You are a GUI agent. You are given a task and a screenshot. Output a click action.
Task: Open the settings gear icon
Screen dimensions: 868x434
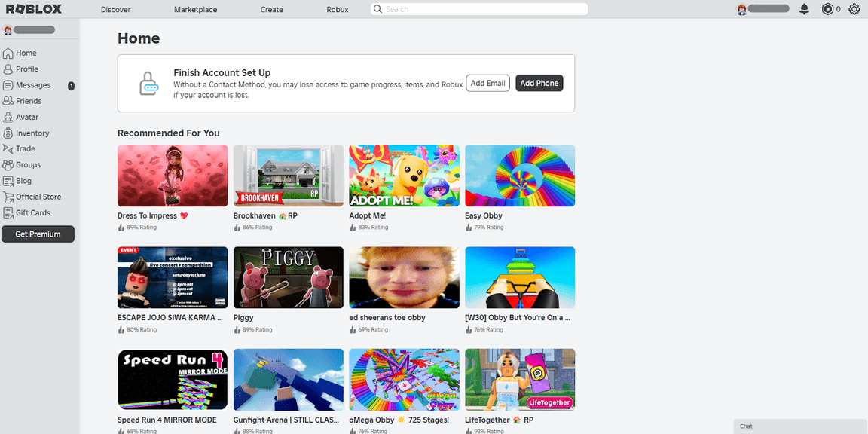[854, 9]
